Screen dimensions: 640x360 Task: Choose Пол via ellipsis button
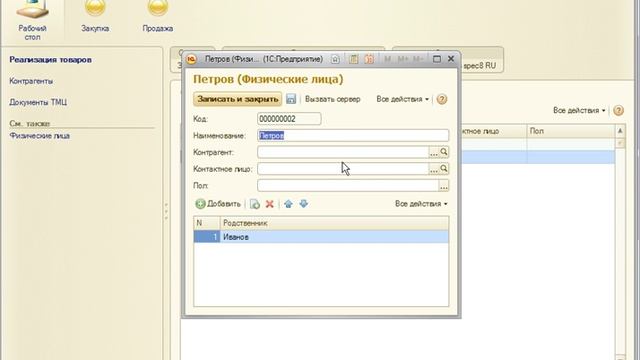444,185
